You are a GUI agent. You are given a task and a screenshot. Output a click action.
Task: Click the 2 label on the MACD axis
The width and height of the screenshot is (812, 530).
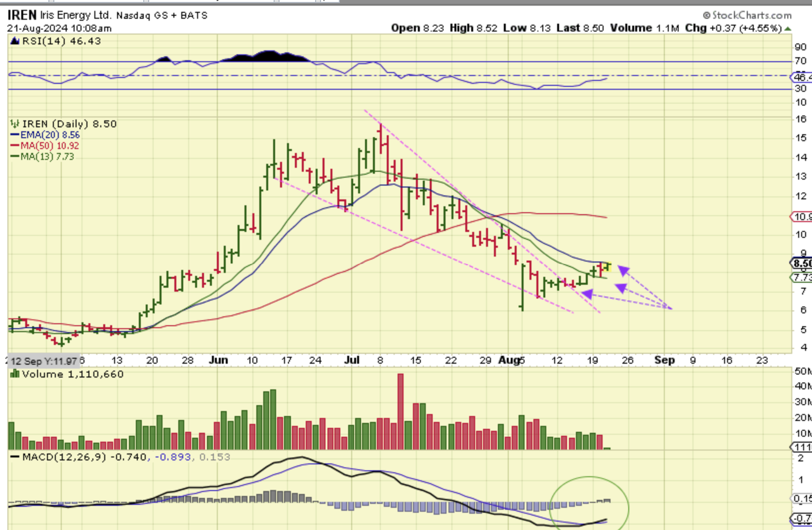tap(801, 458)
